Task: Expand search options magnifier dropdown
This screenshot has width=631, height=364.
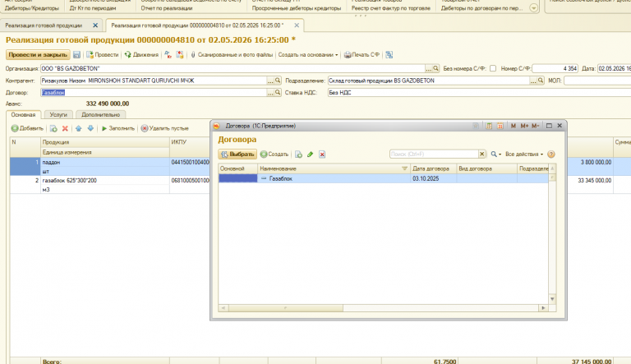Action: [495, 154]
